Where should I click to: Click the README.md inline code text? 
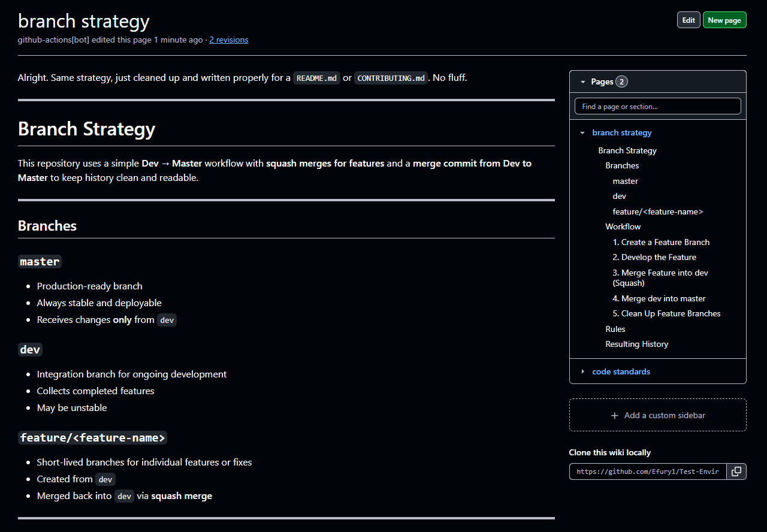pyautogui.click(x=316, y=78)
